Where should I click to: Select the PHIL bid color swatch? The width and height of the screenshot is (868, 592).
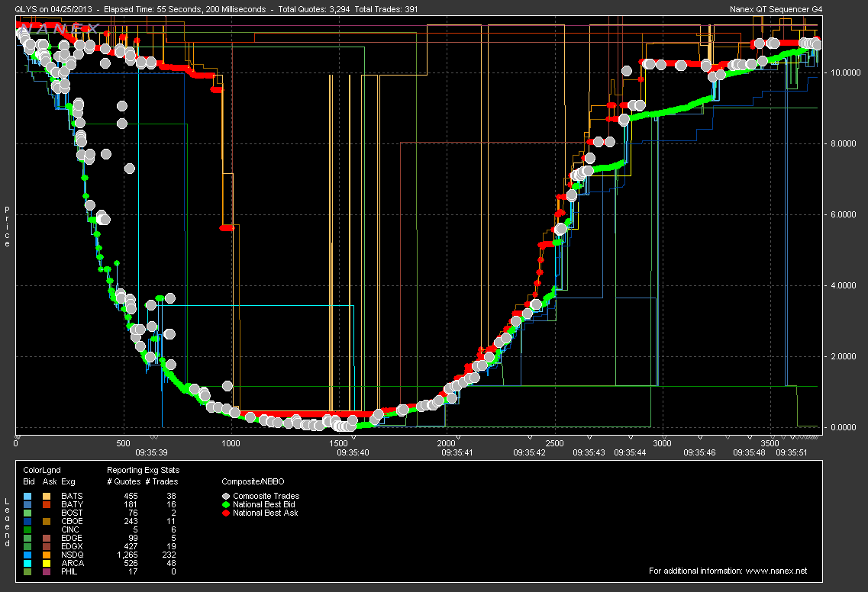click(27, 571)
